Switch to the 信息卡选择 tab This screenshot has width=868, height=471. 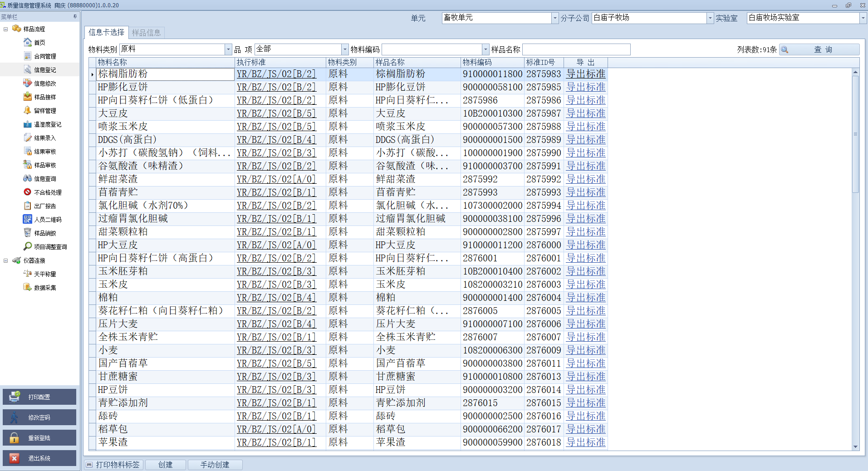click(x=106, y=33)
